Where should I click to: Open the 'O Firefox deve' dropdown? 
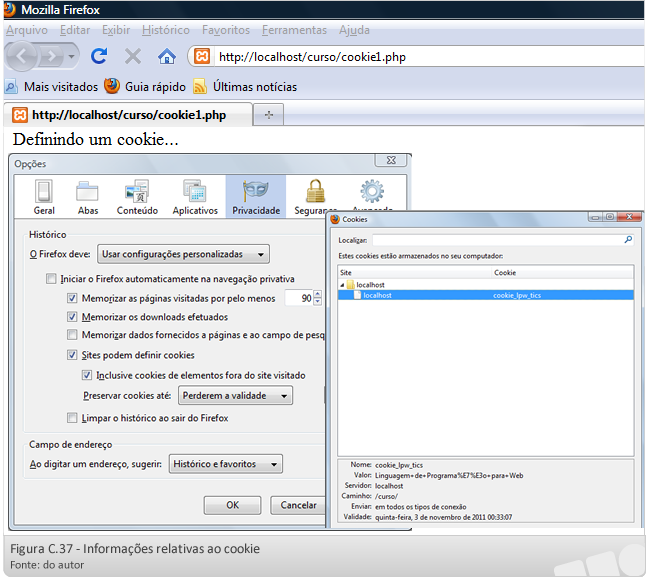[x=183, y=254]
